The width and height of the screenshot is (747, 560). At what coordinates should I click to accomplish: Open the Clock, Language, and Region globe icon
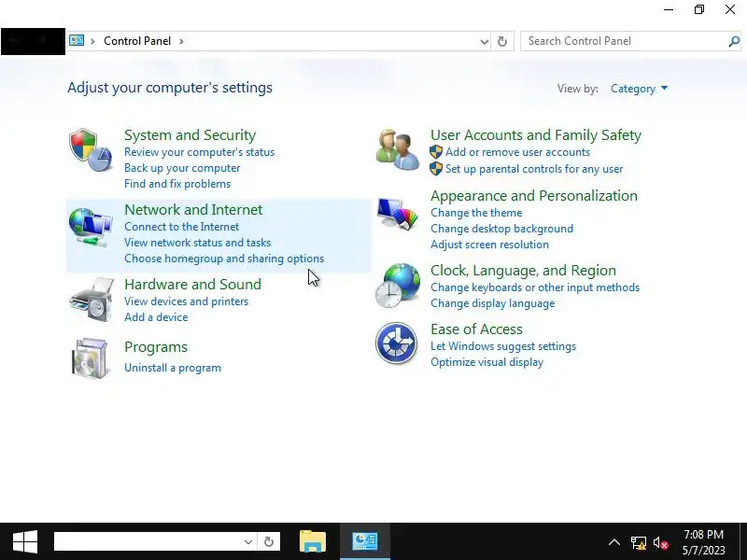398,286
